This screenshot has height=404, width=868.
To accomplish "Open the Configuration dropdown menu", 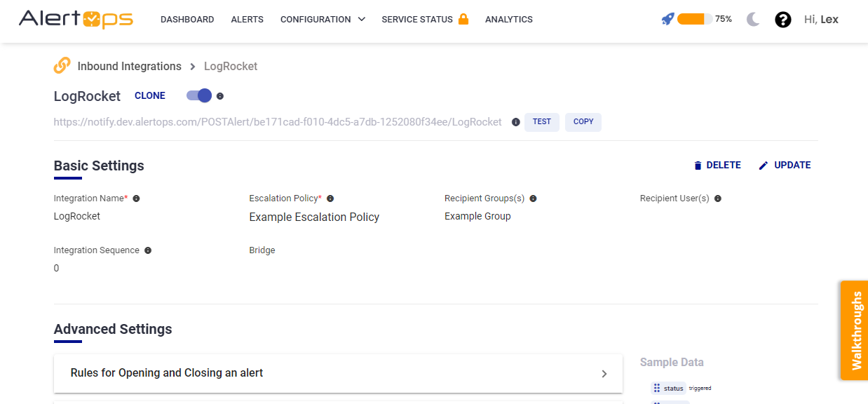I will click(323, 20).
